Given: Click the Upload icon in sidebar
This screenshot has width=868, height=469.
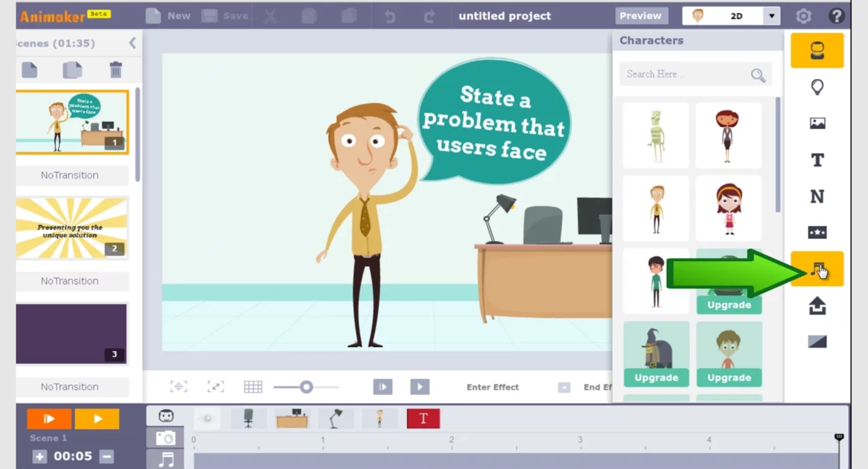Looking at the screenshot, I should [817, 306].
